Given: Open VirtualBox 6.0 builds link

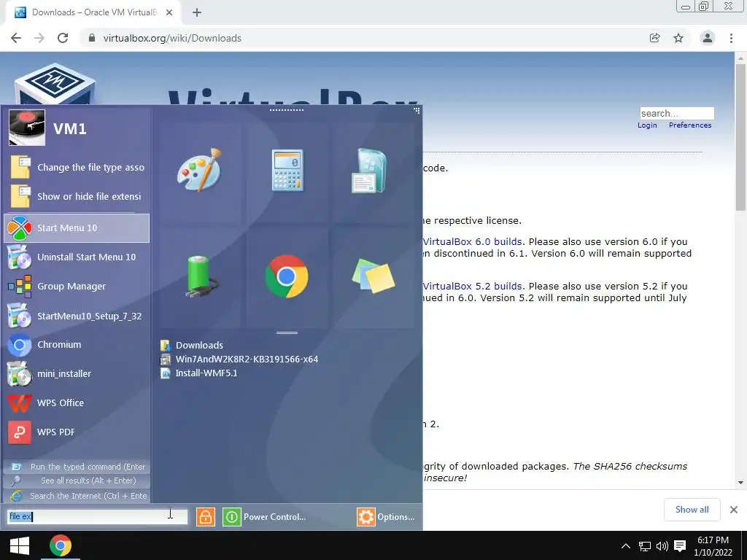Looking at the screenshot, I should point(472,241).
